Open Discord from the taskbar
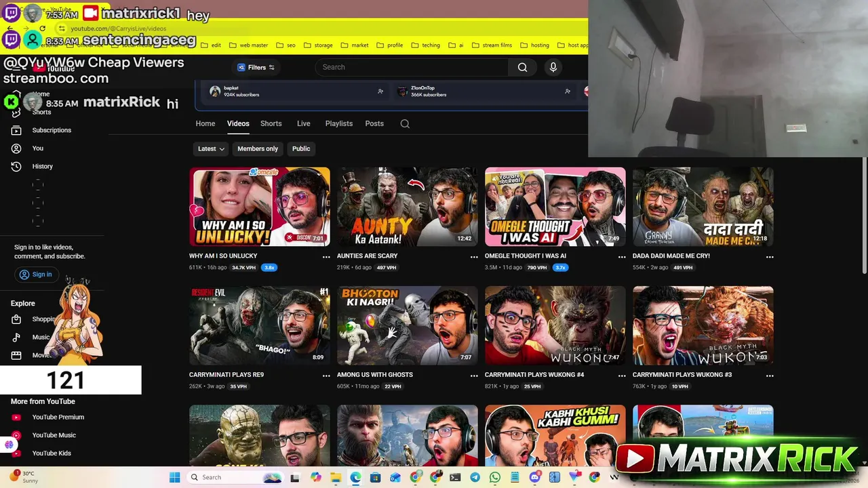Screen dimensions: 868x488 534,477
